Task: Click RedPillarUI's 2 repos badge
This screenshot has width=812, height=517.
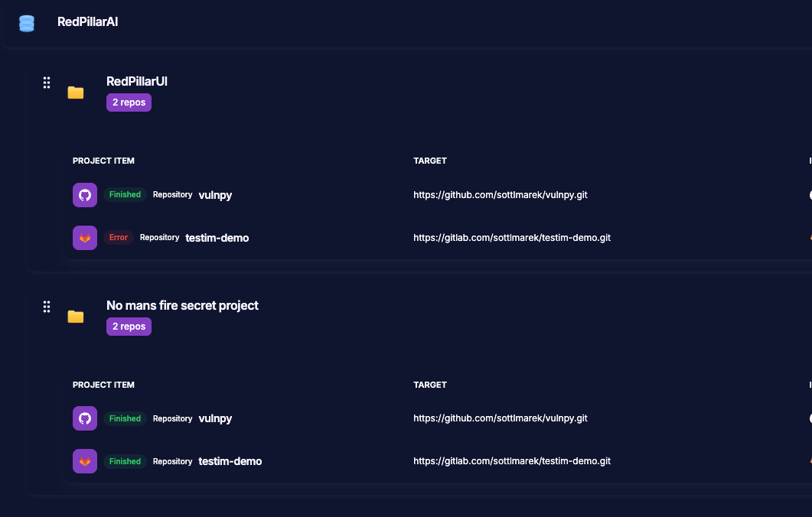Action: (129, 102)
